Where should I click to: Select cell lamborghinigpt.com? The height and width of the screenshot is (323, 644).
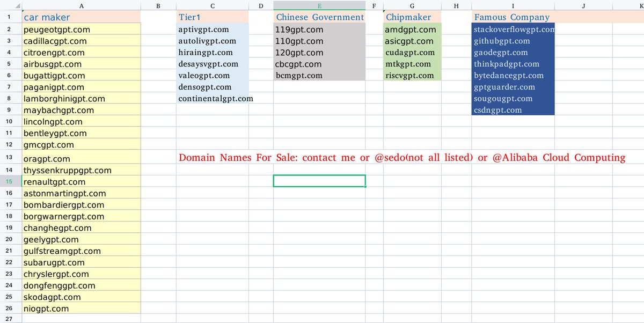tap(81, 99)
